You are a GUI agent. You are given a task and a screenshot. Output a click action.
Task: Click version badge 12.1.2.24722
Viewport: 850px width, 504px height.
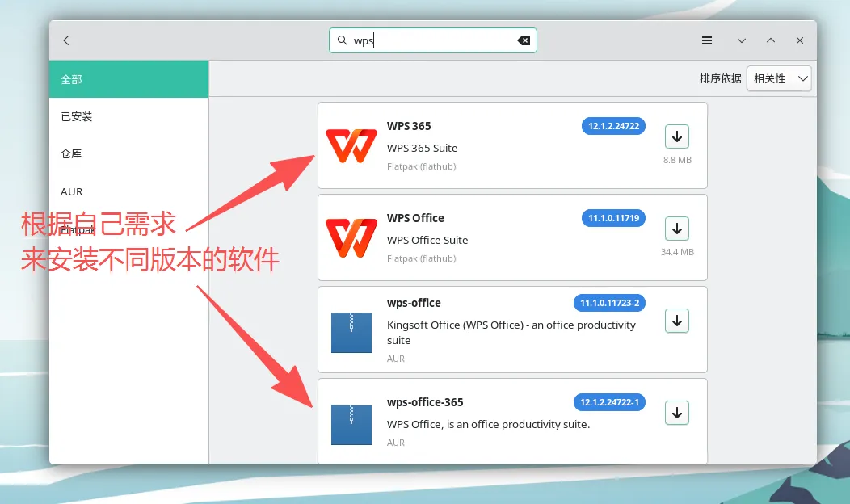click(x=613, y=126)
